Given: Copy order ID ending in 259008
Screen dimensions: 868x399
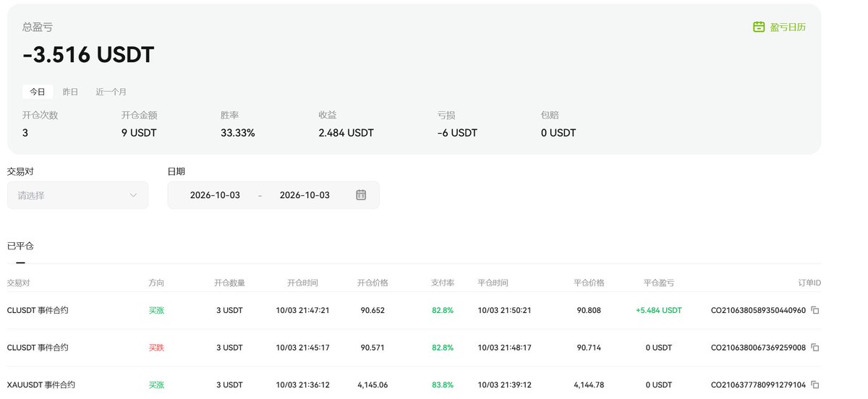Looking at the screenshot, I should [815, 348].
